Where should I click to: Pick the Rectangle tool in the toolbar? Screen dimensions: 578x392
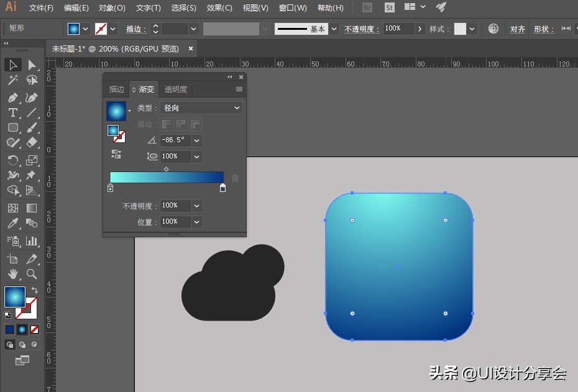(x=14, y=128)
